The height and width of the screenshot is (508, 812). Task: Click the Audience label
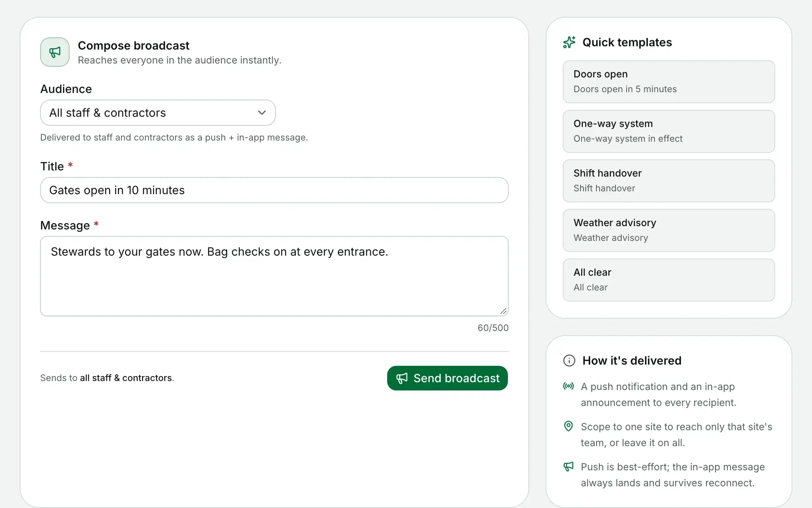66,89
